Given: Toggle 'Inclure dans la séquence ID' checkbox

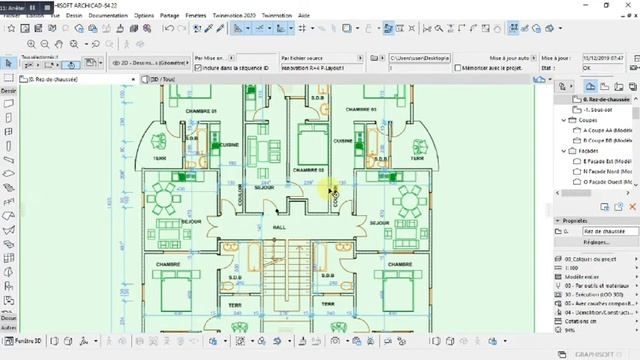Looking at the screenshot, I should pyautogui.click(x=198, y=68).
